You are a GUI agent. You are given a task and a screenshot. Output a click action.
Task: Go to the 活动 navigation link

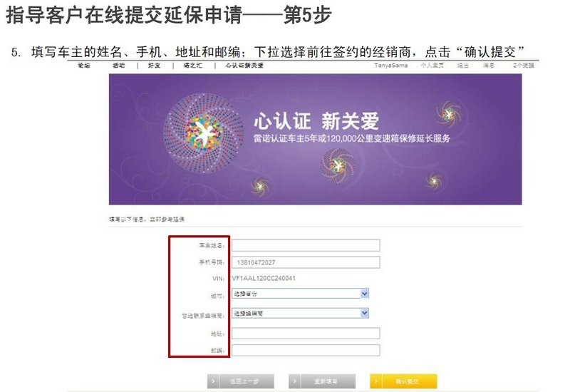click(118, 66)
